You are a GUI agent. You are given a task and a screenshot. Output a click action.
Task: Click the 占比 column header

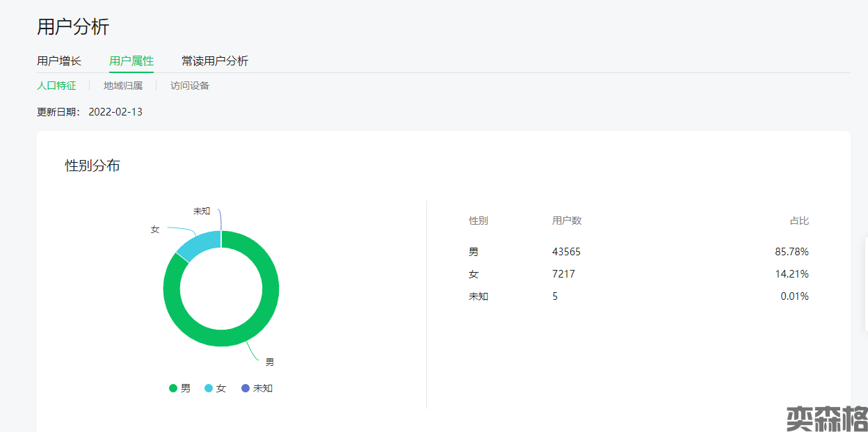pos(799,221)
